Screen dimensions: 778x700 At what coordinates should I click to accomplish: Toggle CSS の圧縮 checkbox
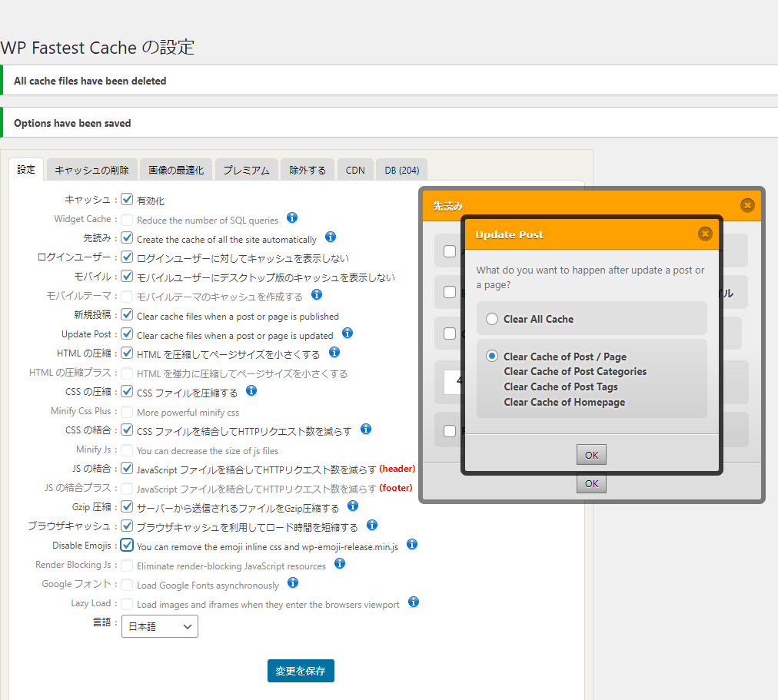127,392
